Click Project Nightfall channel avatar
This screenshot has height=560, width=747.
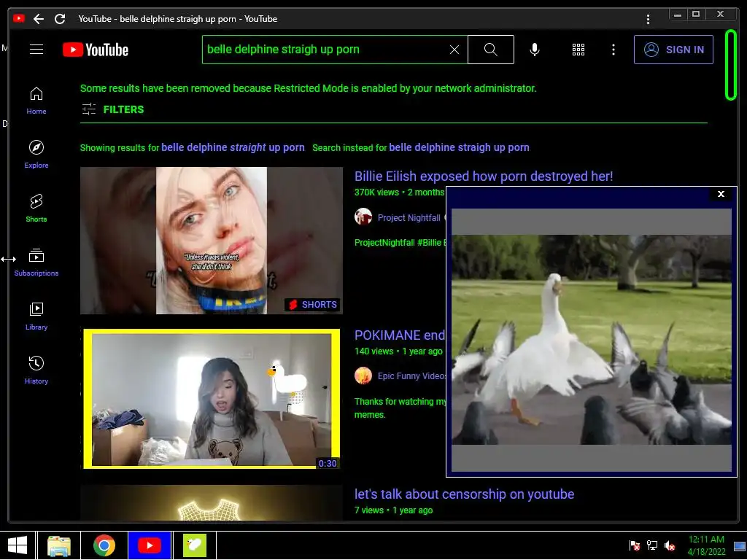point(363,217)
